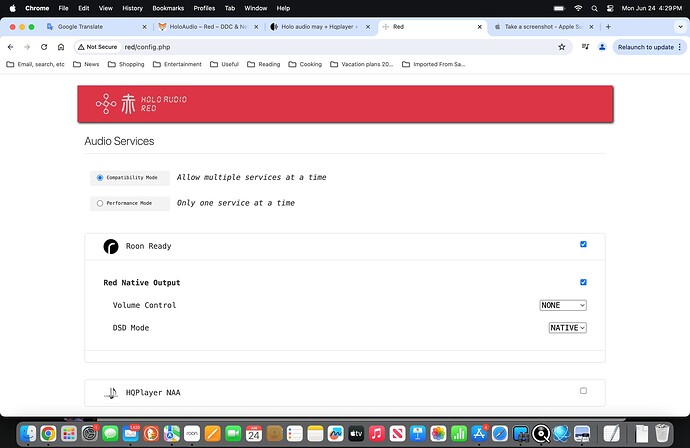Open the browser home page
This screenshot has height=448, width=690.
coord(61,47)
